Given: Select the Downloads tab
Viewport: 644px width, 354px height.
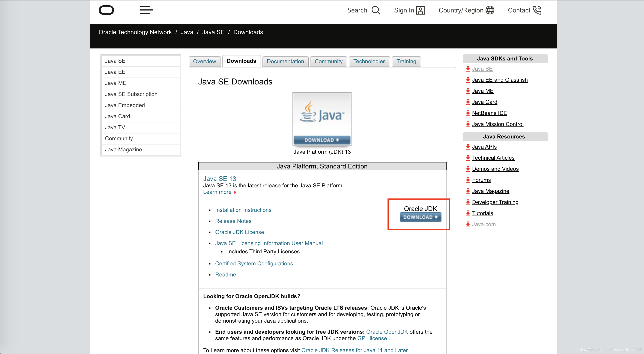Looking at the screenshot, I should pos(241,61).
